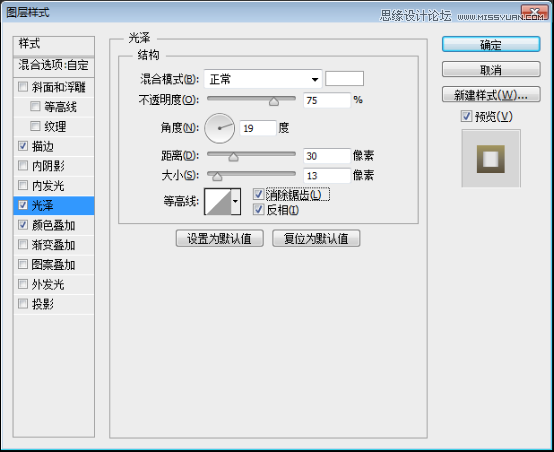Enable the 内发光 checkbox
554x452 pixels.
(x=23, y=185)
